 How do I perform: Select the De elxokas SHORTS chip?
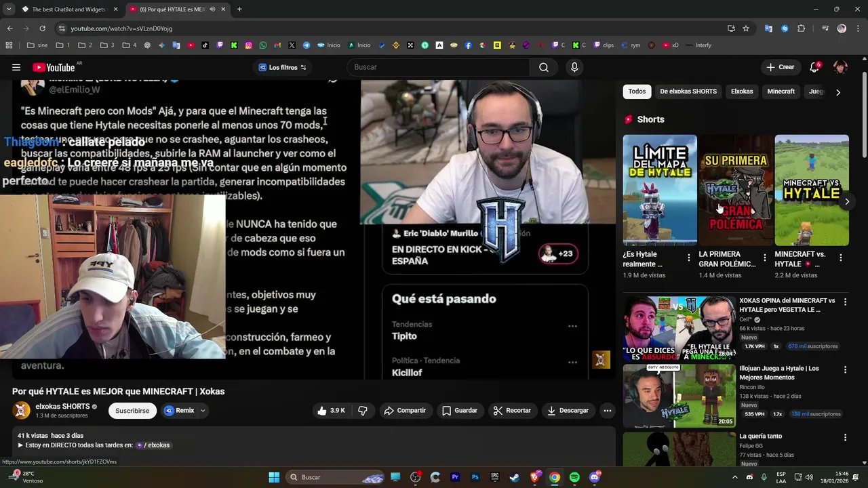688,91
